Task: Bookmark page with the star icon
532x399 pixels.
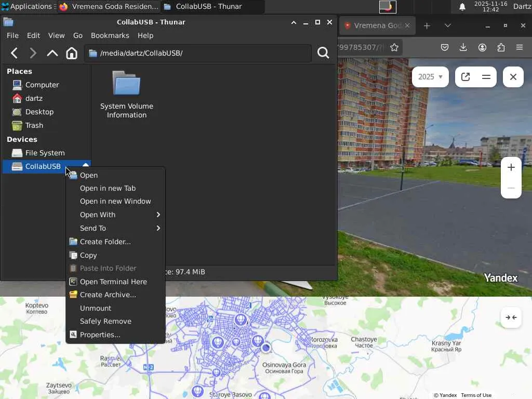Action: [x=394, y=47]
